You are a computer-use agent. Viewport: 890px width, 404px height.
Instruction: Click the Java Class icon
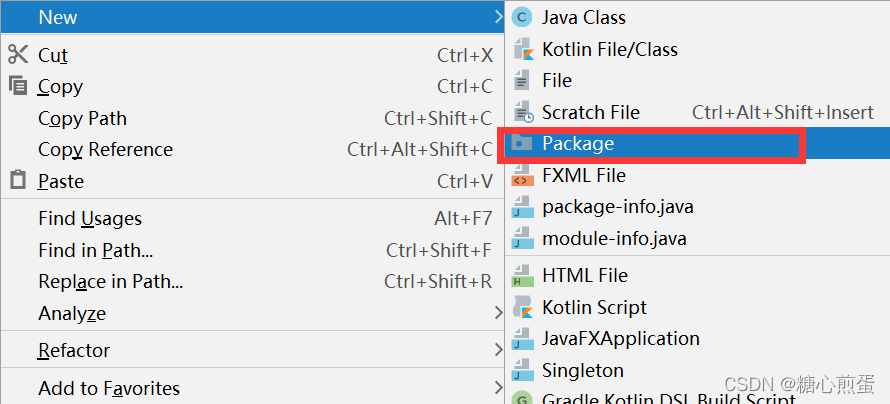[x=522, y=18]
